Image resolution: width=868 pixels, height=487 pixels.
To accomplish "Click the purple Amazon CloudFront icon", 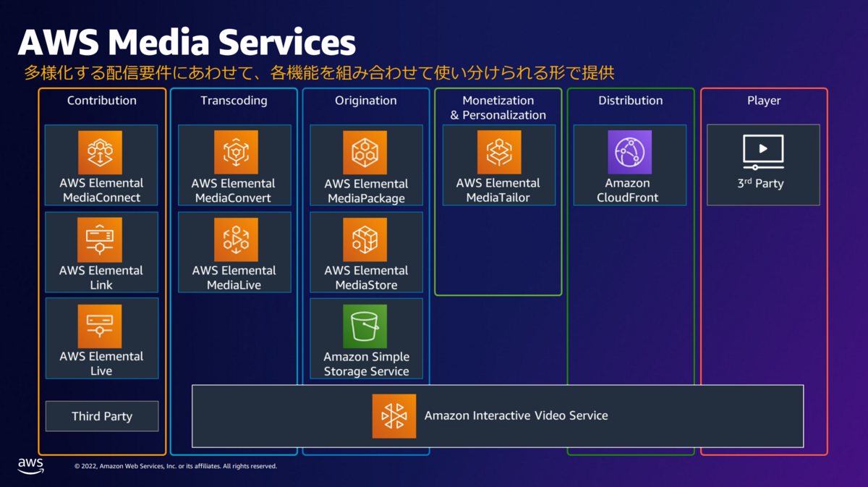I will [x=630, y=152].
